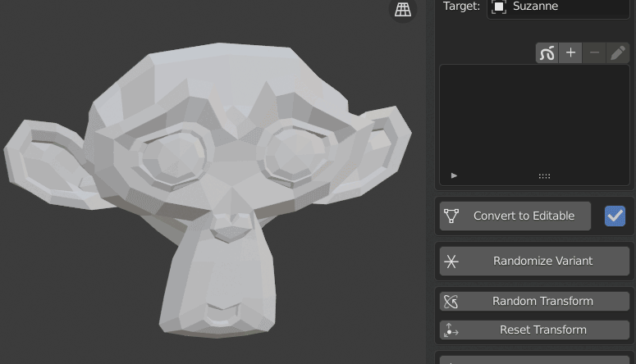Click the list resize grip handle
This screenshot has width=636, height=364.
544,176
